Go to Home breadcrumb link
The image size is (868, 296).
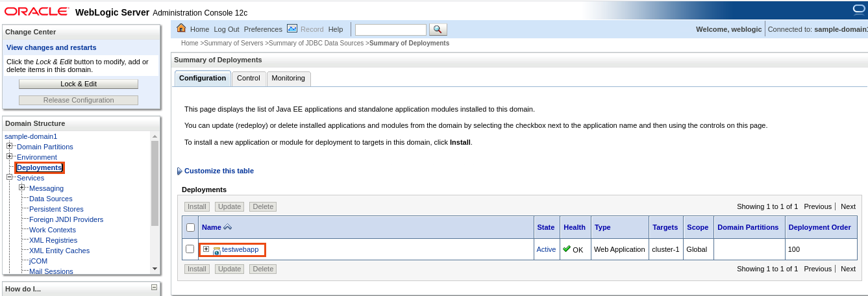pyautogui.click(x=190, y=43)
